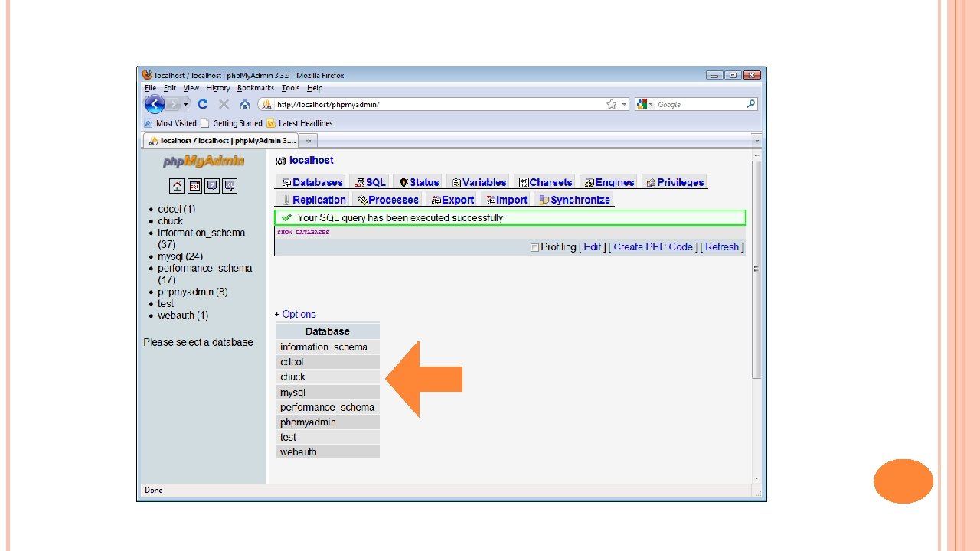Open the Status tab
This screenshot has width=980, height=551.
pos(419,182)
